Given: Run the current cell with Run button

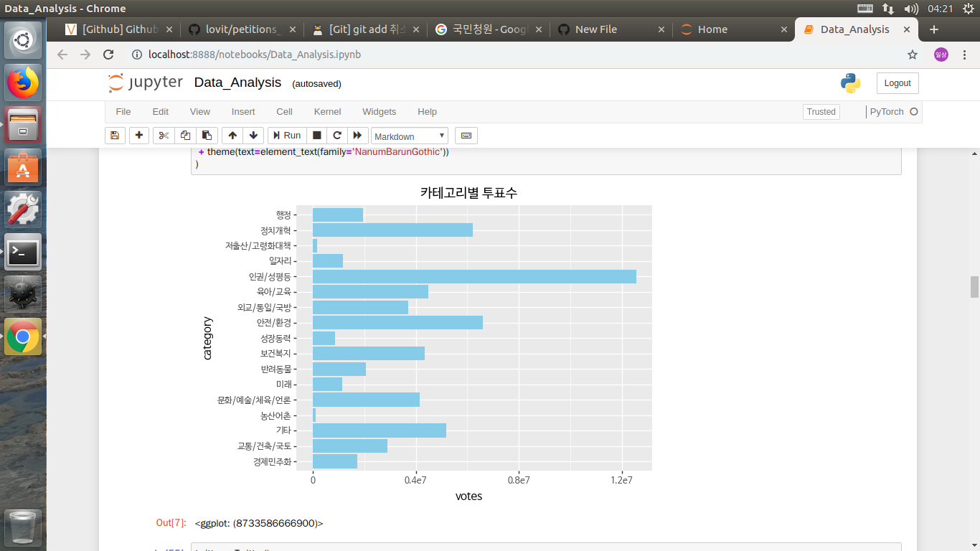Looking at the screenshot, I should point(286,136).
